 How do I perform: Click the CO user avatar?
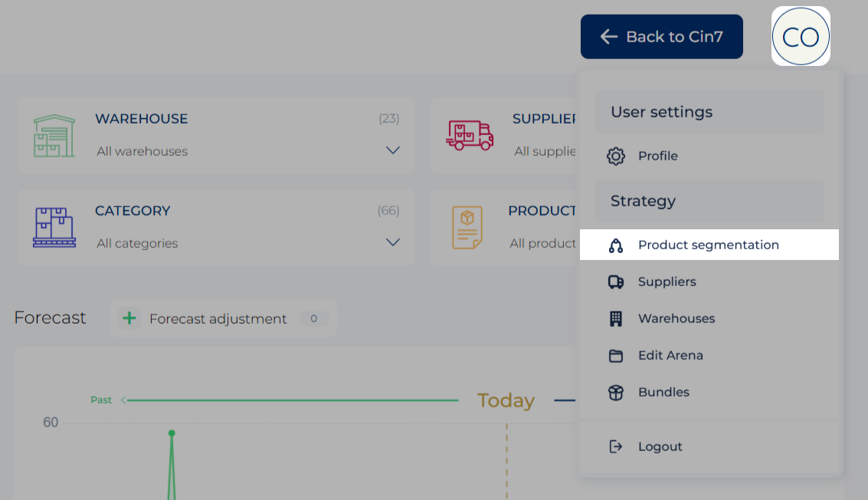click(801, 37)
